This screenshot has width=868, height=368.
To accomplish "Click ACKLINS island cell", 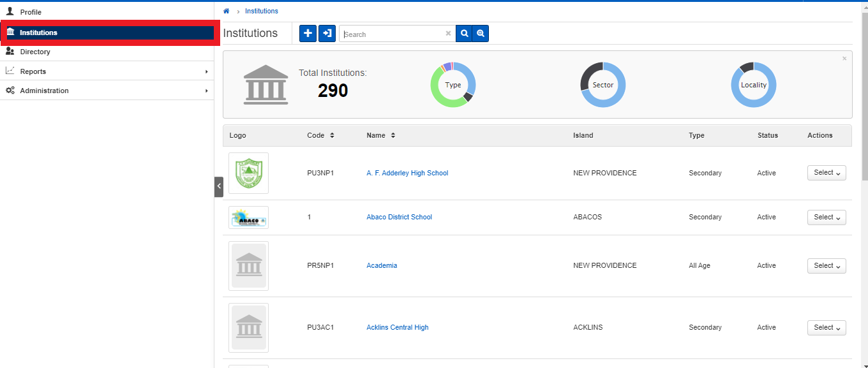I will click(x=588, y=327).
